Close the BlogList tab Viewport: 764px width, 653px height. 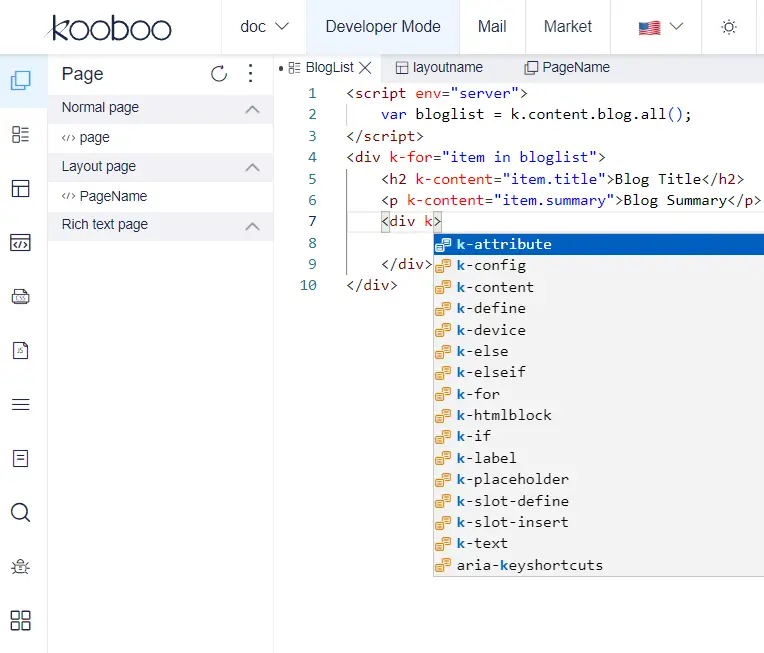click(x=365, y=68)
